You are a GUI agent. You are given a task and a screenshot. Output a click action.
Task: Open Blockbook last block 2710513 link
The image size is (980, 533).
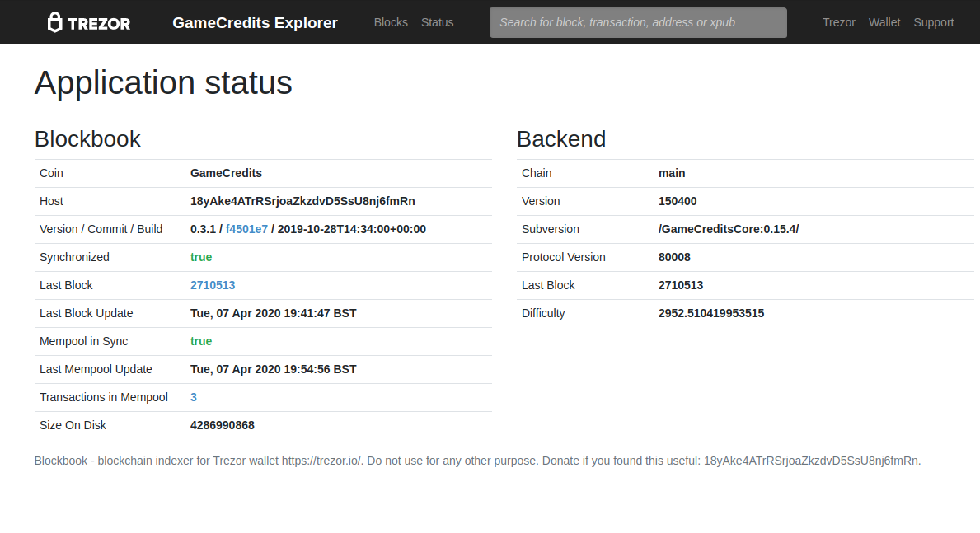(x=213, y=285)
